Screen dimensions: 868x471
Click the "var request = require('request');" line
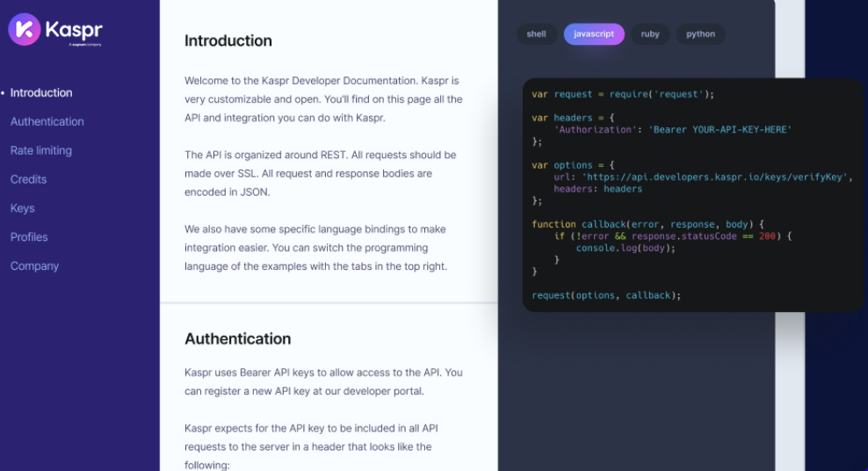[x=623, y=94]
